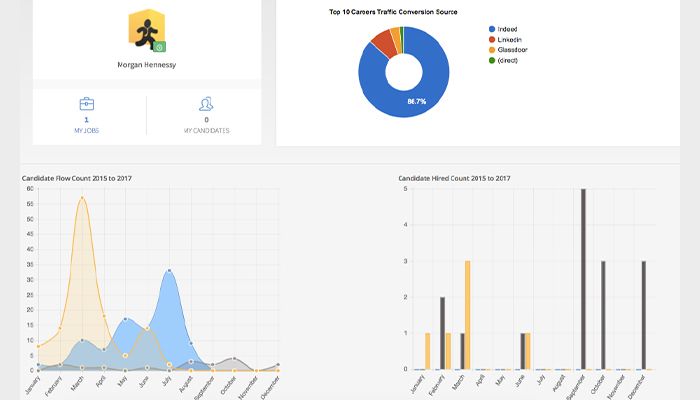Click the green (direct) legend color dot
The height and width of the screenshot is (400, 700).
[x=492, y=60]
